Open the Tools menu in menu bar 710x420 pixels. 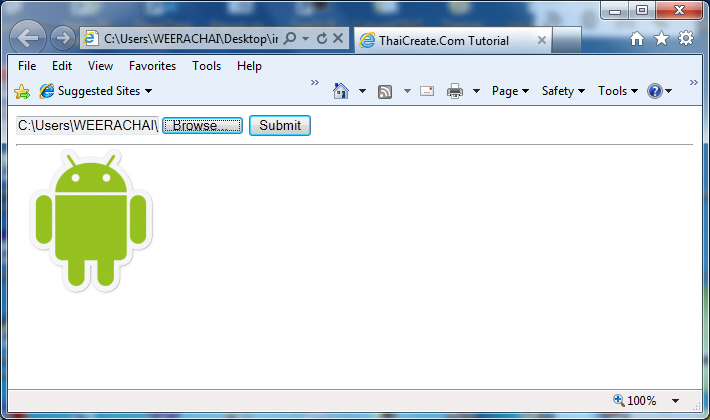click(206, 66)
